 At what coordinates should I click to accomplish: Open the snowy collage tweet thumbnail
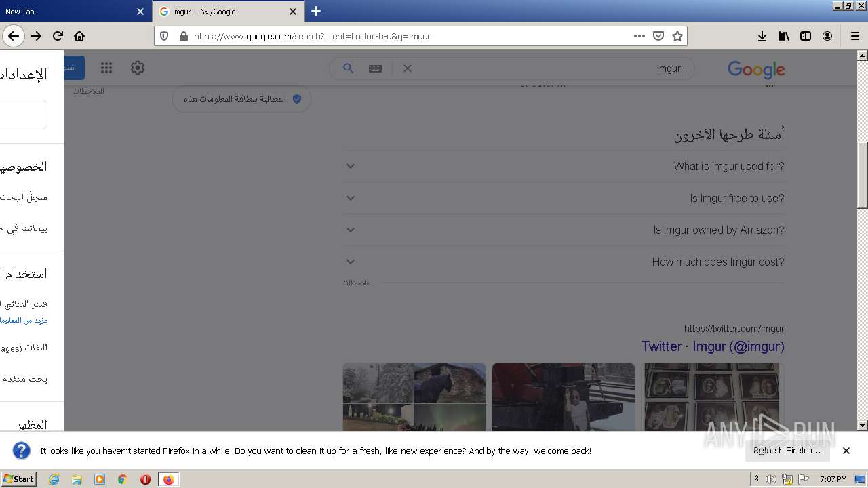pyautogui.click(x=414, y=397)
